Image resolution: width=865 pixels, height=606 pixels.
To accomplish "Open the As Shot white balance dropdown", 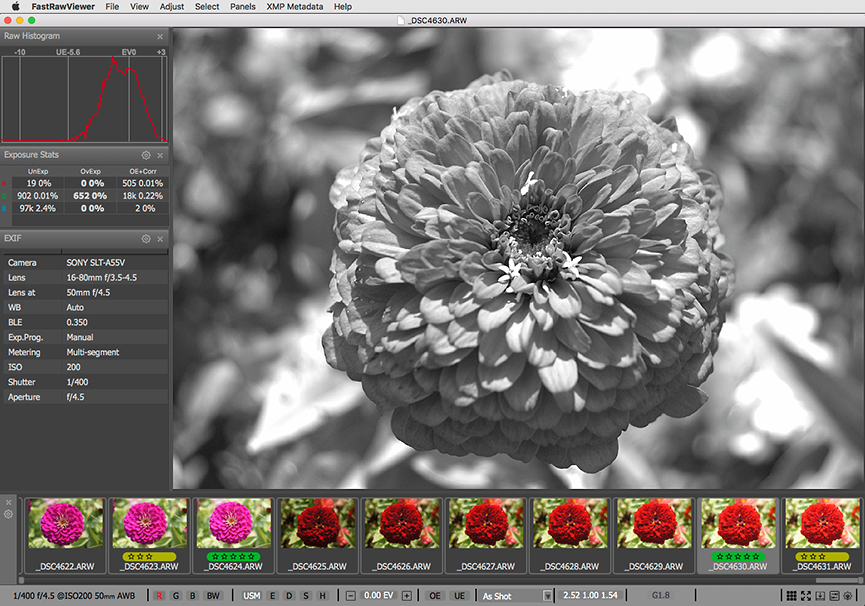I will click(516, 596).
